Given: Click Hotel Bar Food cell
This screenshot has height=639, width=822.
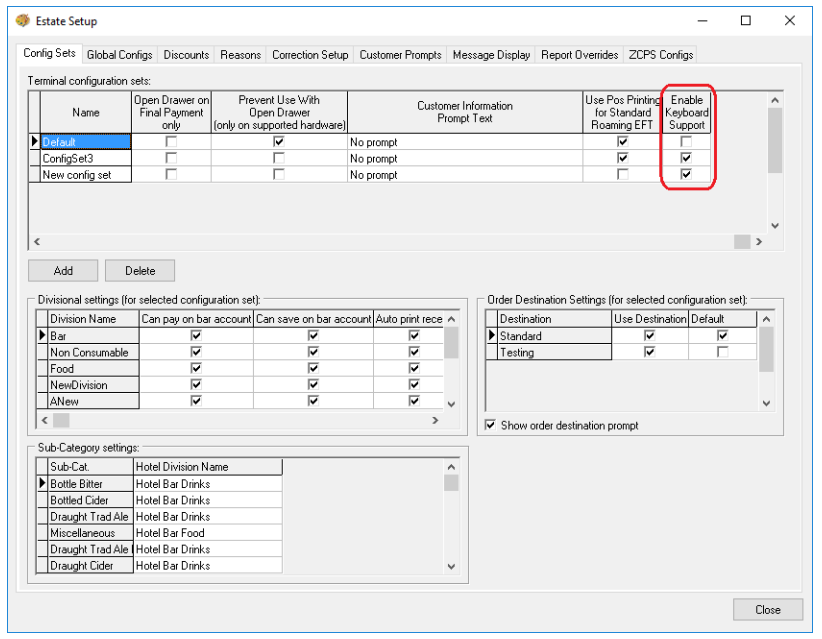Looking at the screenshot, I should [208, 532].
